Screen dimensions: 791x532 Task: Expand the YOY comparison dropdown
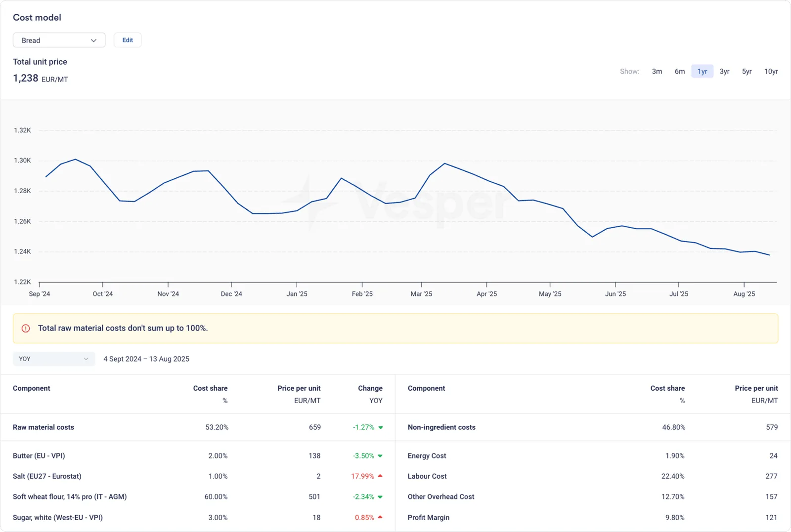click(53, 359)
